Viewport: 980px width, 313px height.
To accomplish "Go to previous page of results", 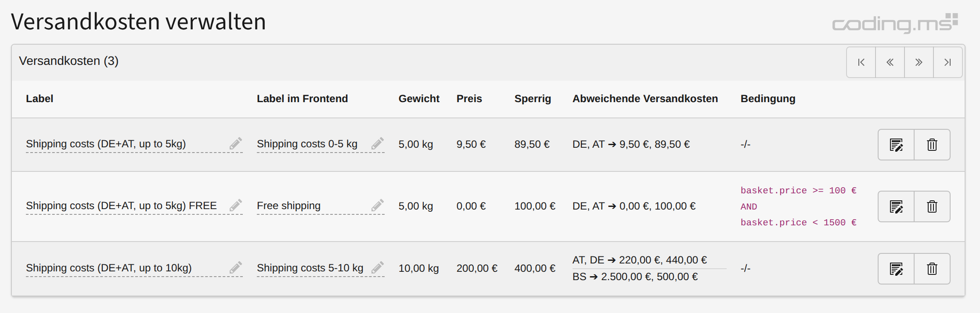I will click(x=890, y=62).
